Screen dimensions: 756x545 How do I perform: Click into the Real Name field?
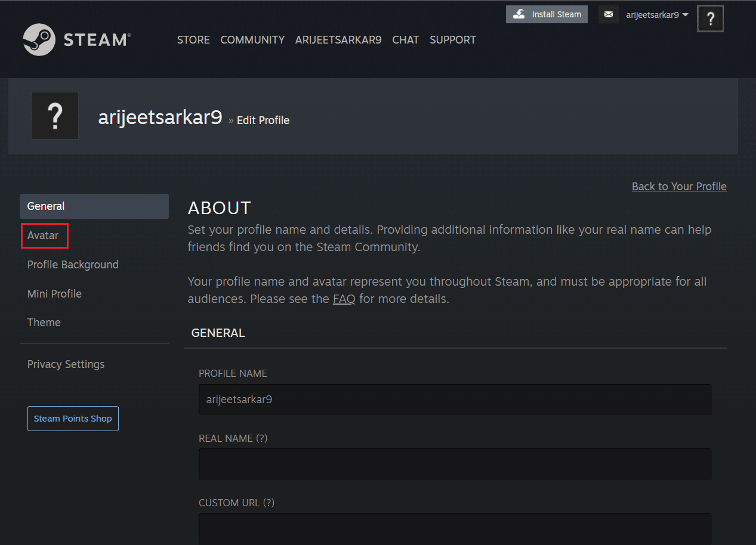tap(455, 464)
